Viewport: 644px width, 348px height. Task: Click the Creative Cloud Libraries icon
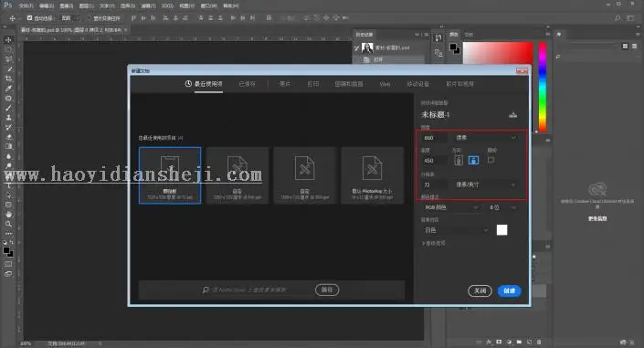pyautogui.click(x=597, y=189)
